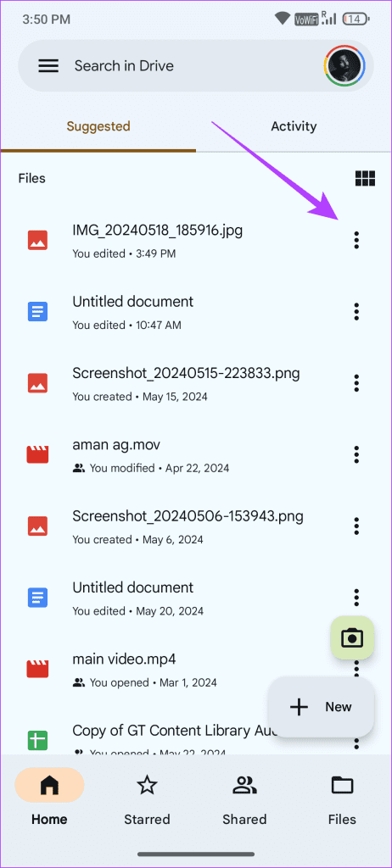
Task: Open the camera scan button
Action: point(352,637)
